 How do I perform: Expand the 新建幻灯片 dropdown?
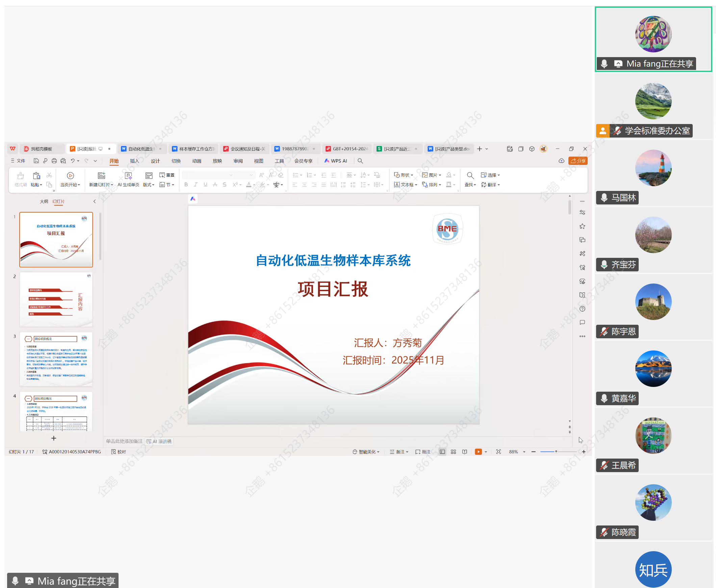pos(112,185)
